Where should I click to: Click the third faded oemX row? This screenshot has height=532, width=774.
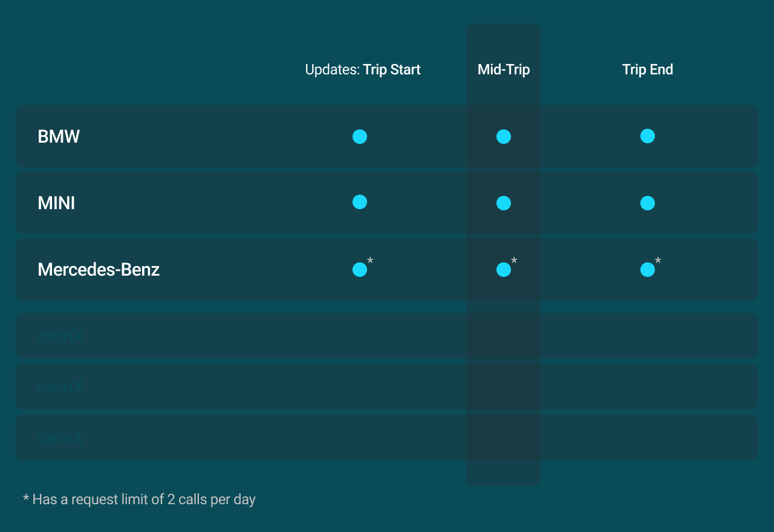point(60,438)
